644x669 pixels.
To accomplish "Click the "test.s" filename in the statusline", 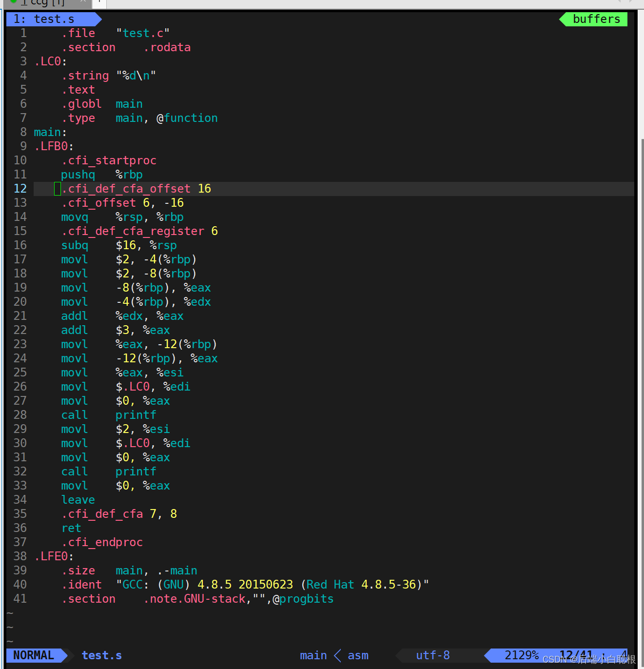I will coord(101,655).
